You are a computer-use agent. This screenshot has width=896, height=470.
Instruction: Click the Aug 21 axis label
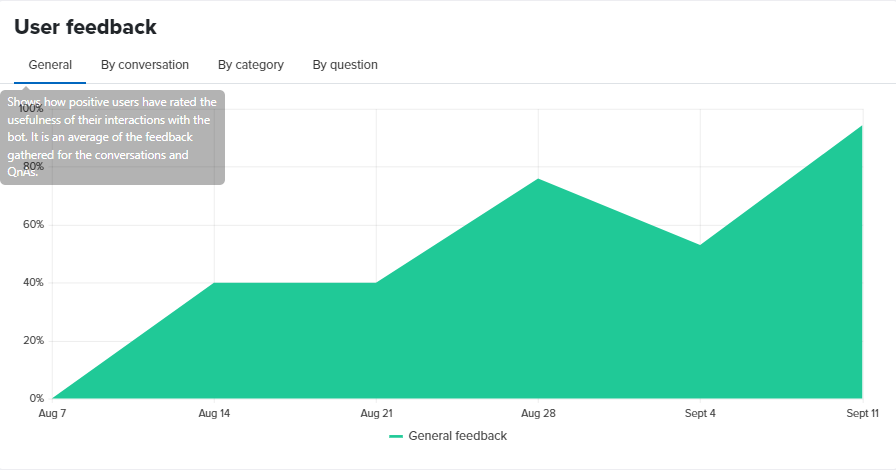[377, 413]
